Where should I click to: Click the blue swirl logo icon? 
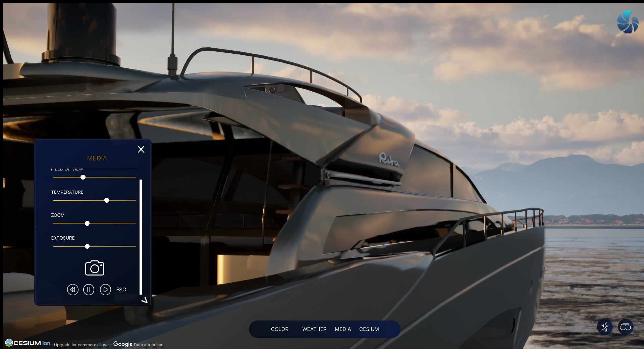pos(627,22)
